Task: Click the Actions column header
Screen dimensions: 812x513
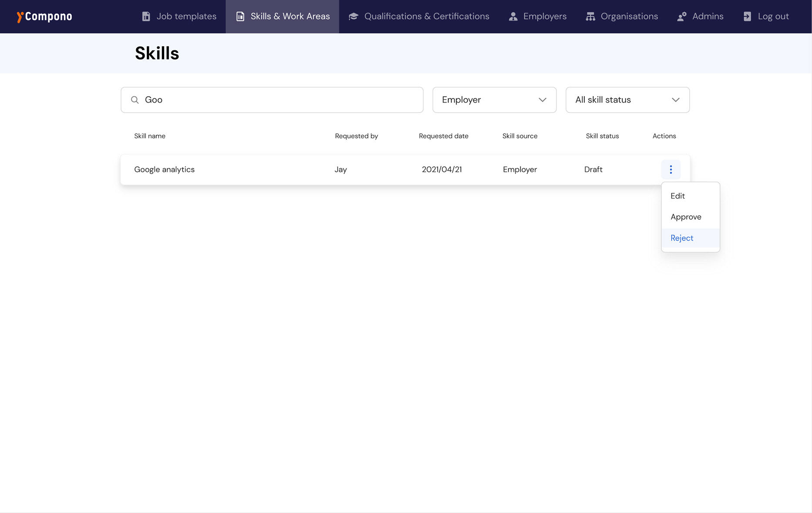Action: 664,136
